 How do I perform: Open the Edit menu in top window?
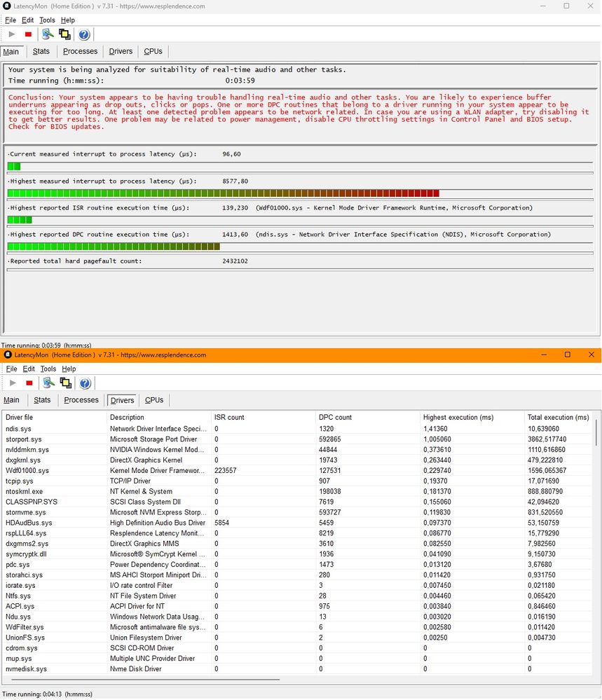point(28,20)
